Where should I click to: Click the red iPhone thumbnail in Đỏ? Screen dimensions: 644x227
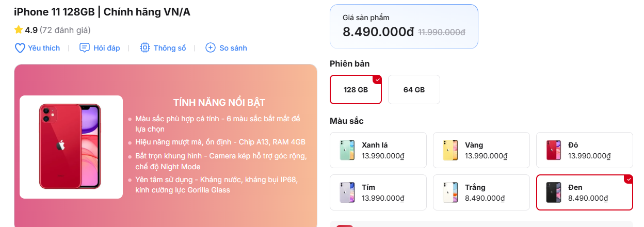coord(554,150)
